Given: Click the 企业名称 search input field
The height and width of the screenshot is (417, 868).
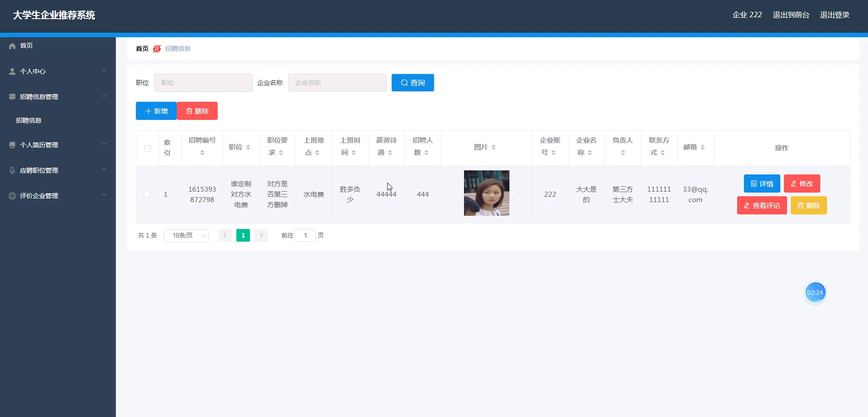Looking at the screenshot, I should 337,83.
